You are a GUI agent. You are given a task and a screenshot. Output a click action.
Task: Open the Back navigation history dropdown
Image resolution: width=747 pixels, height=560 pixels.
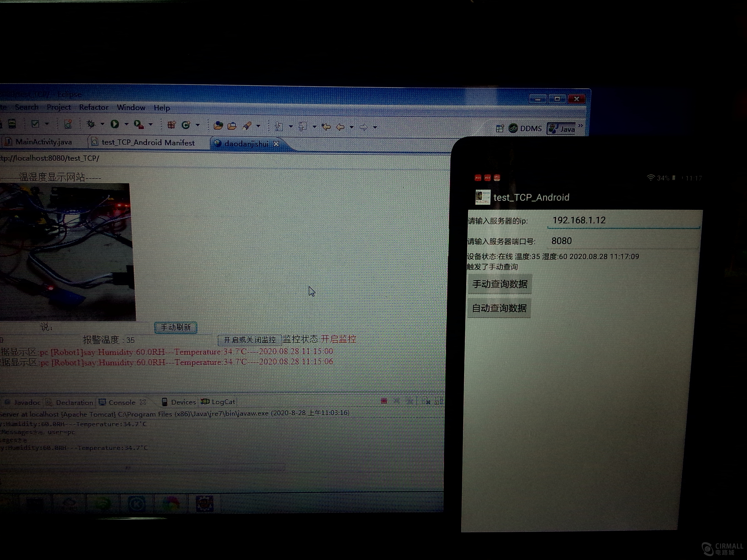pyautogui.click(x=352, y=127)
